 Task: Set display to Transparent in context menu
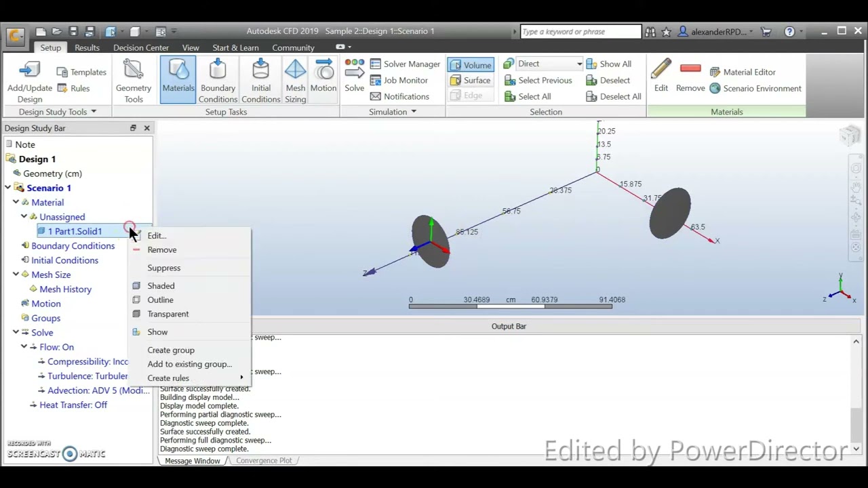tap(167, 314)
